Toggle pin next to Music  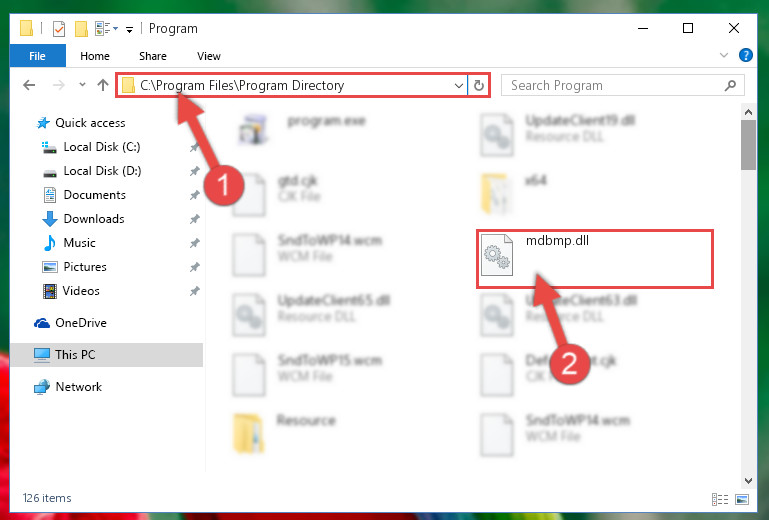195,243
